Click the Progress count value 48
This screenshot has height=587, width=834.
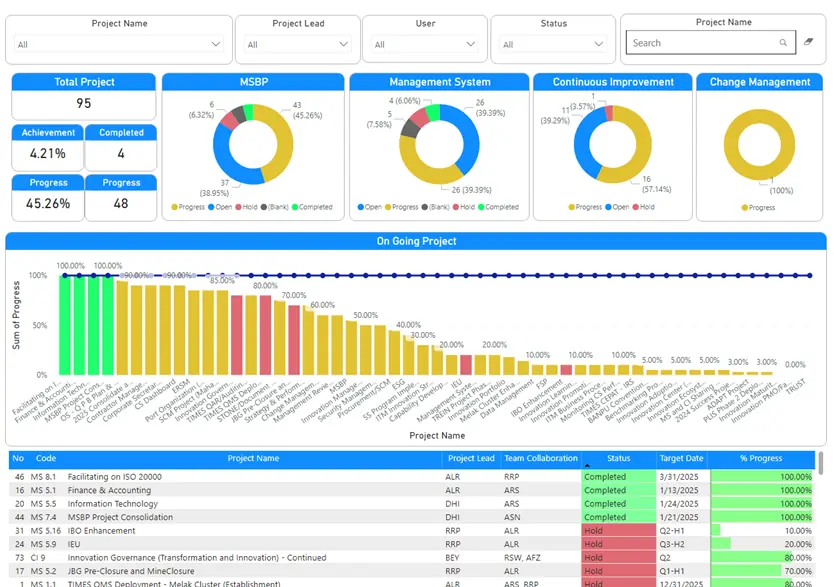pyautogui.click(x=121, y=204)
